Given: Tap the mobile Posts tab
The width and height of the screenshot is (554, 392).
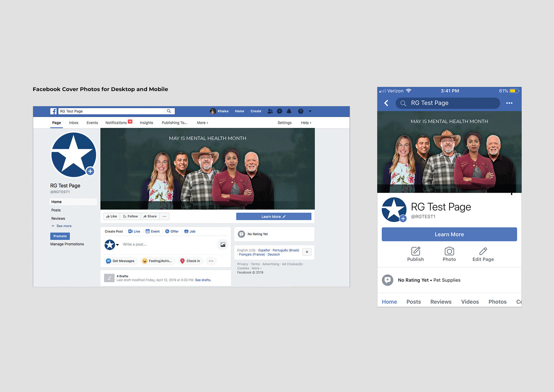Looking at the screenshot, I should pos(413,302).
